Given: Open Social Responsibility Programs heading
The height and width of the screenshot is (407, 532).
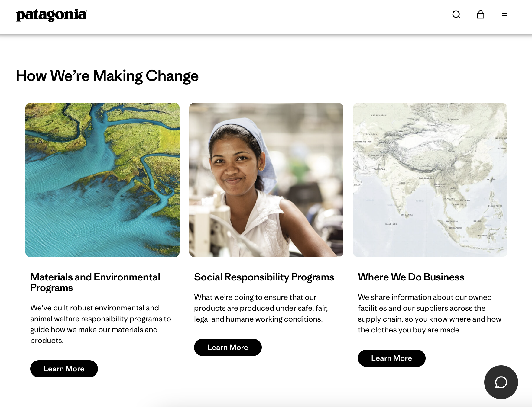Looking at the screenshot, I should click(x=264, y=277).
